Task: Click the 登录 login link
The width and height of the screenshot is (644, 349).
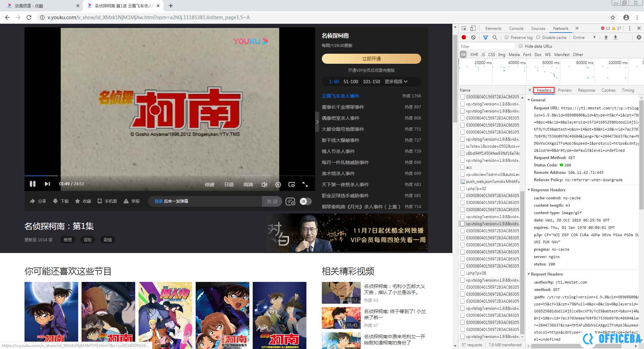Action: [x=158, y=201]
